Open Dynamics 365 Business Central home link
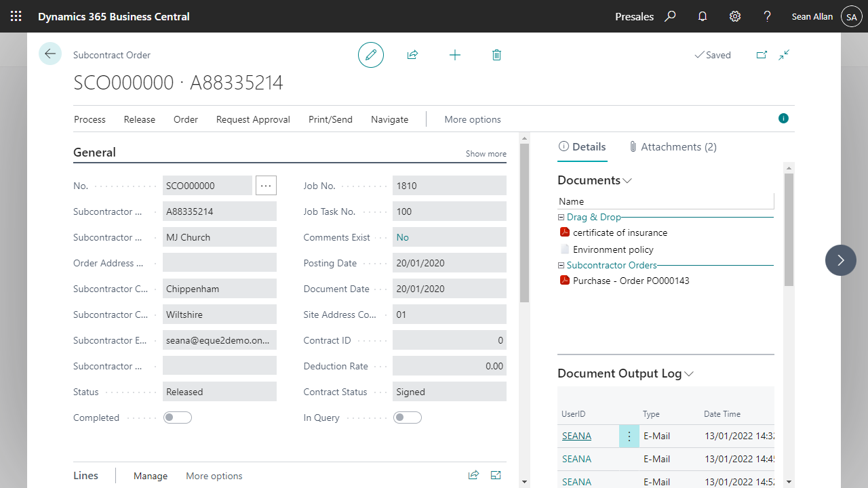Viewport: 868px width, 488px height. pos(114,16)
